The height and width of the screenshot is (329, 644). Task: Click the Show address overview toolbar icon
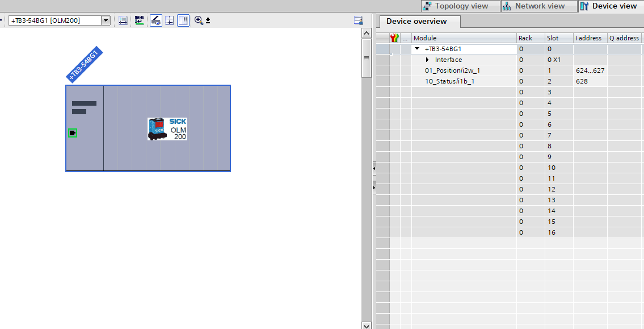click(123, 20)
